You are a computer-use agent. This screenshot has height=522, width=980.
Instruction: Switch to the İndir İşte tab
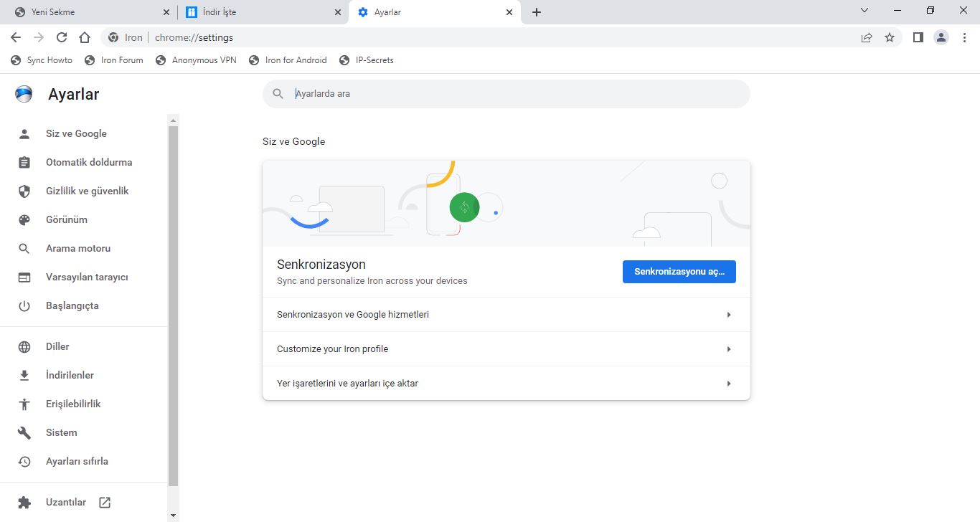pyautogui.click(x=263, y=12)
